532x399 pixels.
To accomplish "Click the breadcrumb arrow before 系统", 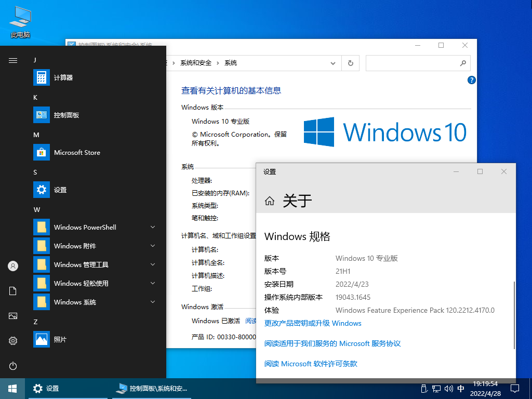I will (x=218, y=63).
